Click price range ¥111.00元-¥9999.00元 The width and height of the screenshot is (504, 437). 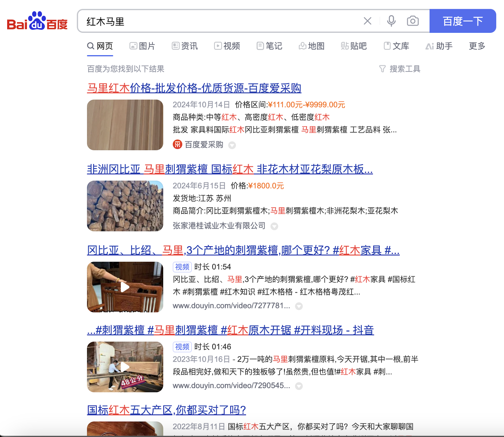click(x=306, y=105)
